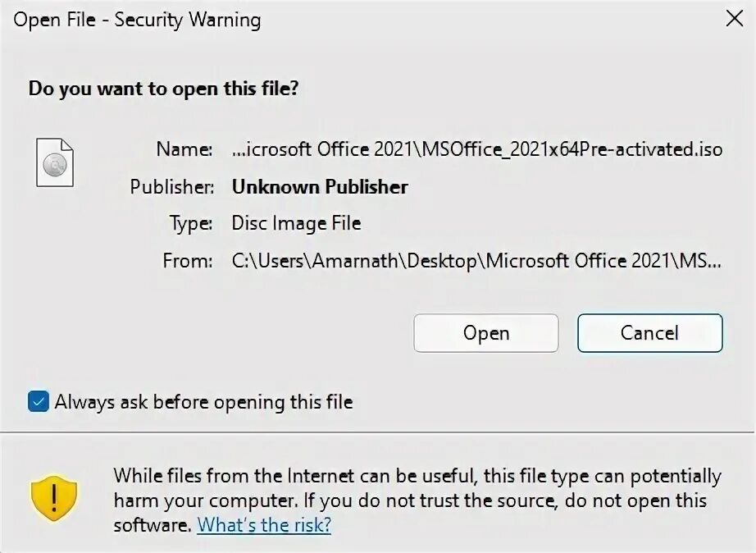Click the From path starting with C:\Users
Viewport: 756px width, 553px height.
(477, 261)
